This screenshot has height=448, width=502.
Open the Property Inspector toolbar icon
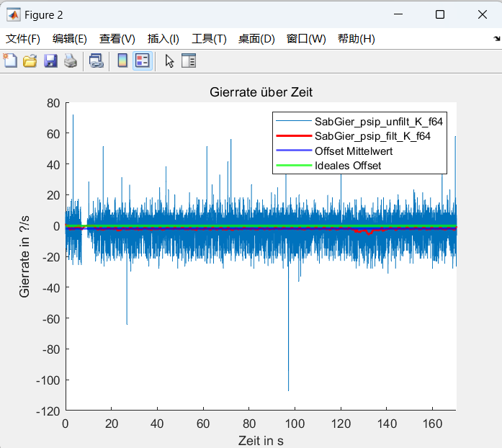189,61
